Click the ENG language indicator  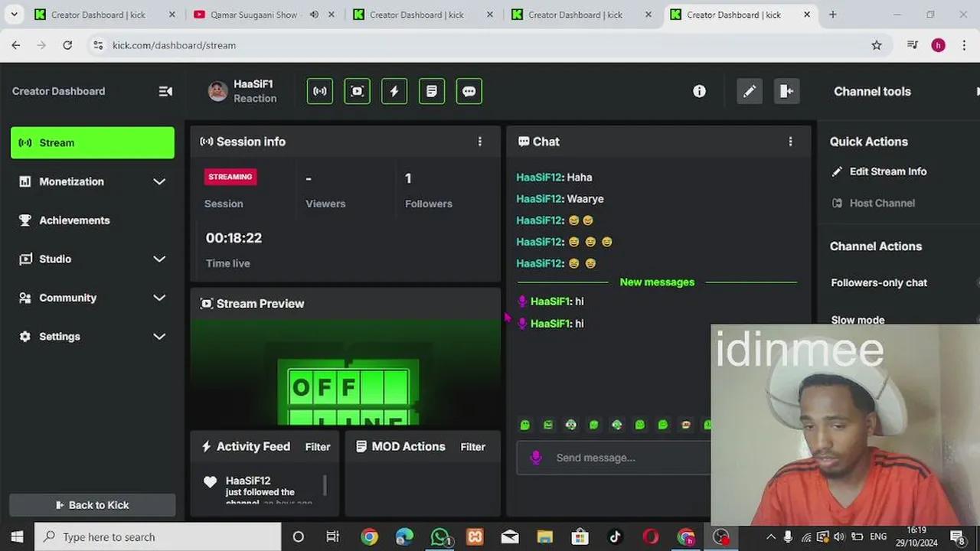pyautogui.click(x=878, y=536)
